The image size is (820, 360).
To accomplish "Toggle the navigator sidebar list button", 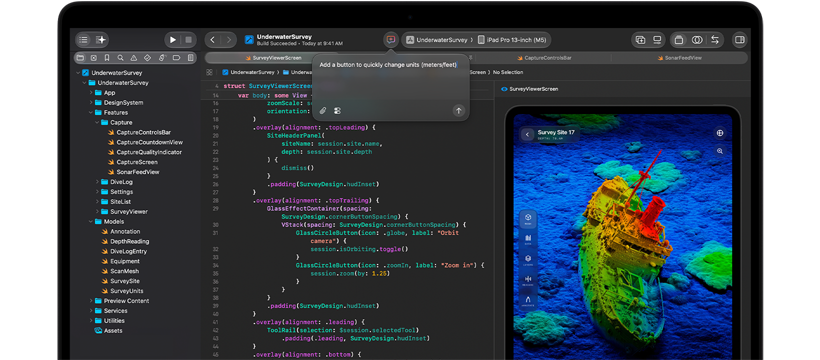I will (84, 40).
